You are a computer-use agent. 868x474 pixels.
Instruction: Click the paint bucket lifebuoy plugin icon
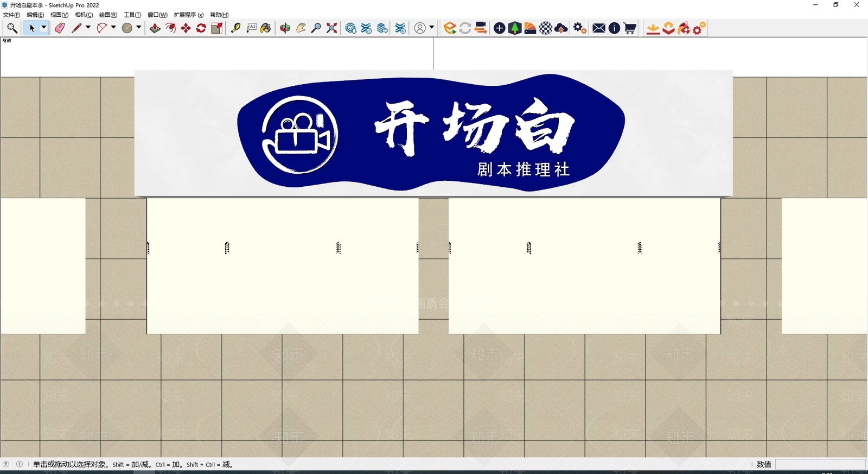(684, 28)
